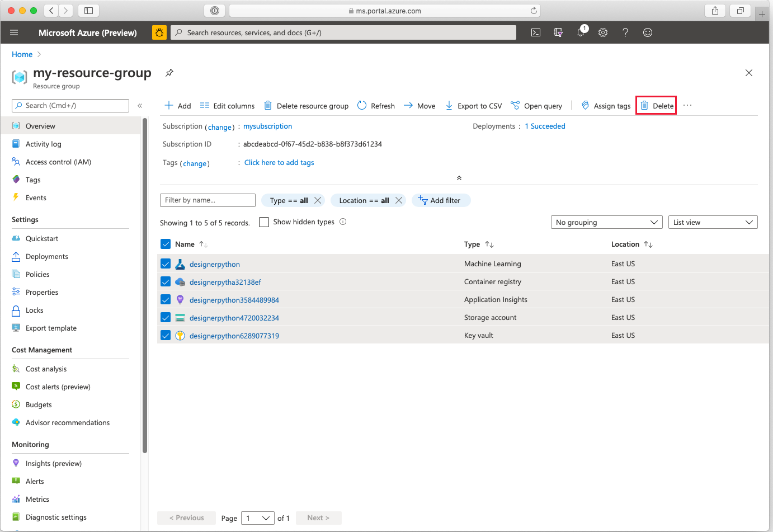Uncheck the designerpython resource checkbox
773x532 pixels.
tap(166, 264)
